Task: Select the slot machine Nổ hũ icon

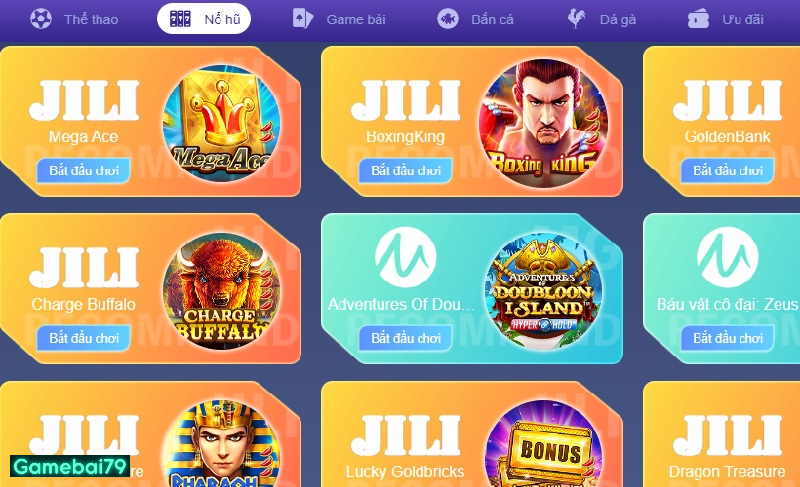Action: (180, 19)
